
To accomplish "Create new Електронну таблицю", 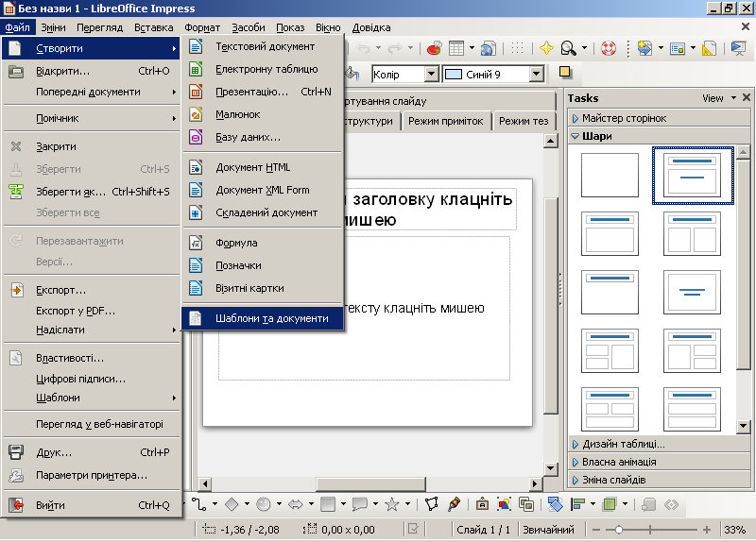I will (264, 69).
